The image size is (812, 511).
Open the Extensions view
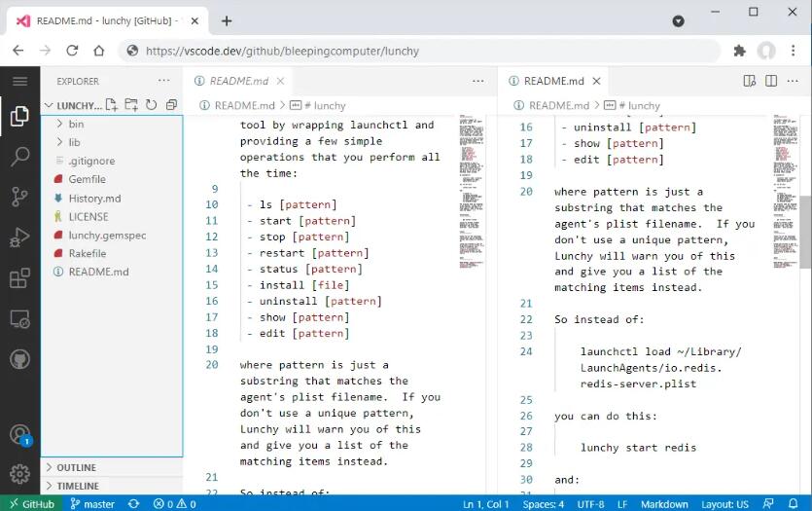point(19,278)
